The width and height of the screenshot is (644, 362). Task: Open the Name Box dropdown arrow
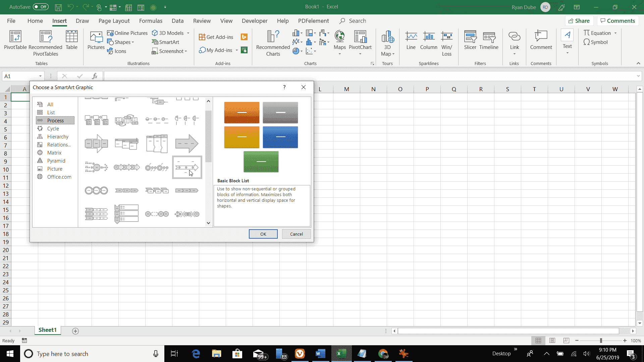40,76
